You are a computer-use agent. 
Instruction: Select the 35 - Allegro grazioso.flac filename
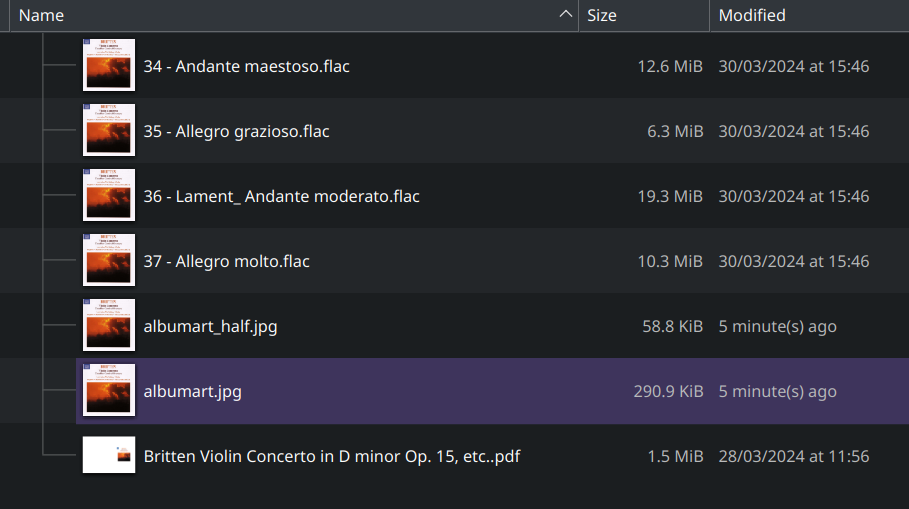[x=236, y=131]
